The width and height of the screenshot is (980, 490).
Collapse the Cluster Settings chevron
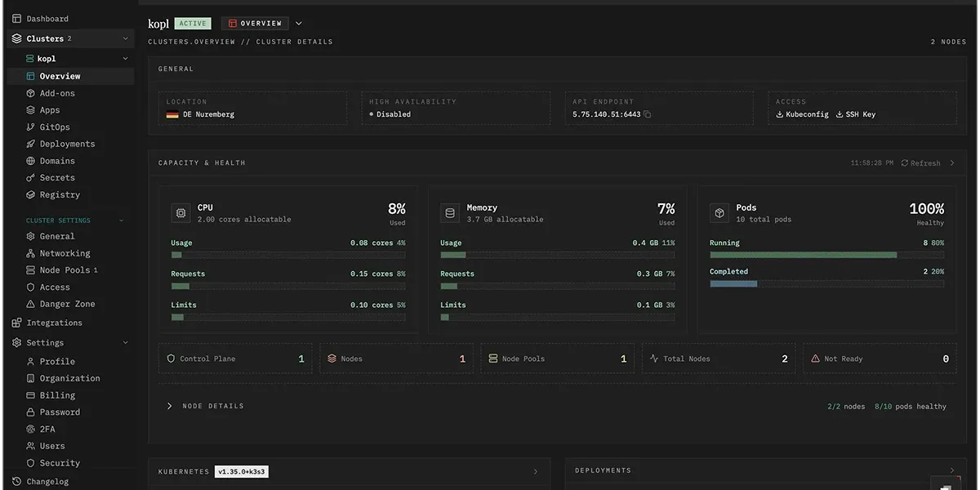[x=122, y=220]
